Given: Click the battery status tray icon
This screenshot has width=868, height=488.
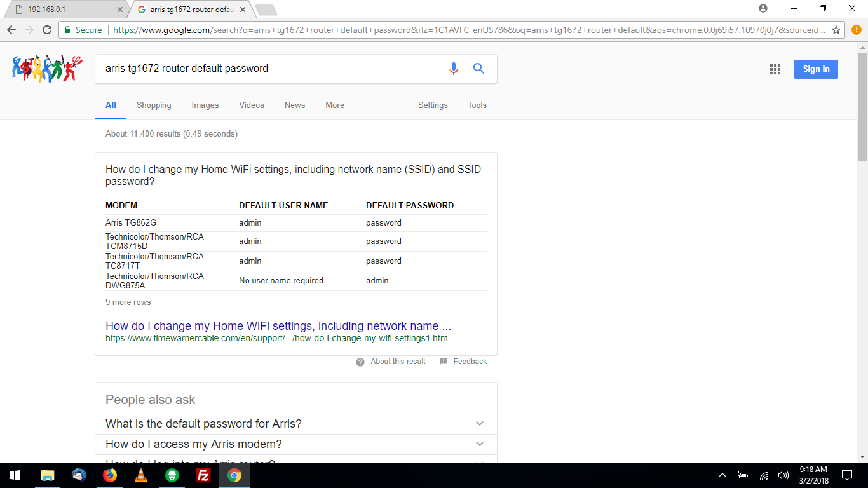Looking at the screenshot, I should click(x=742, y=475).
